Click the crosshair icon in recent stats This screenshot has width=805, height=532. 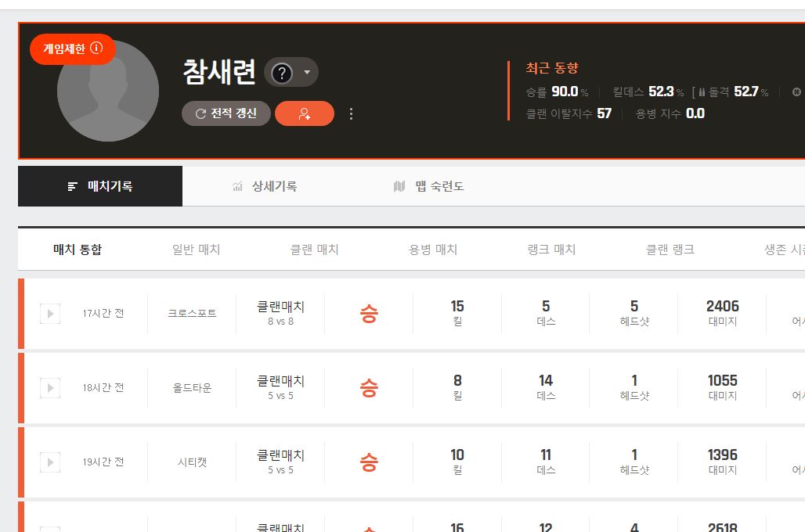pyautogui.click(x=796, y=92)
